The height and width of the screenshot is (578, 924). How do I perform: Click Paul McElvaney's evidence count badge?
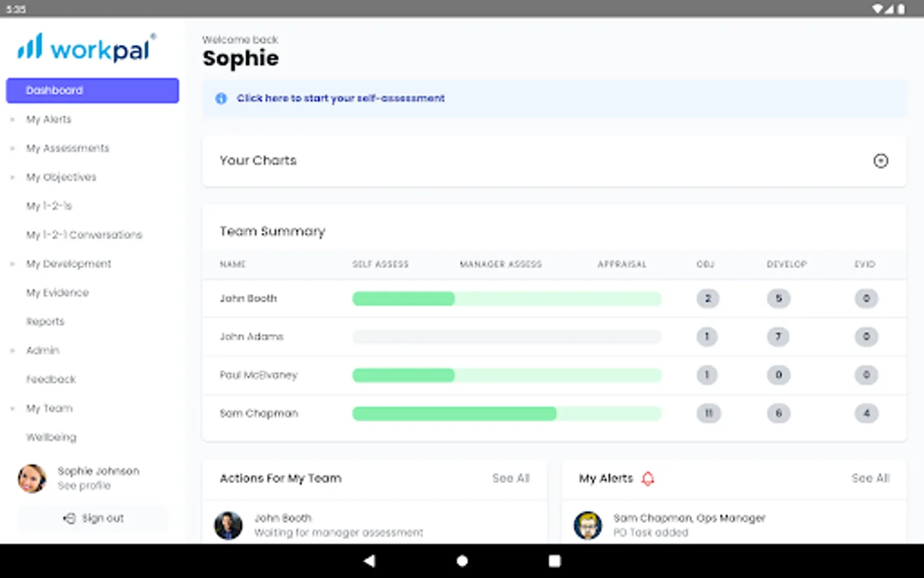(x=866, y=375)
